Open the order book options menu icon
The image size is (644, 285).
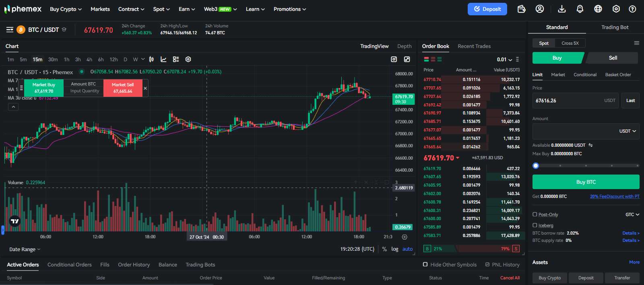[x=518, y=59]
